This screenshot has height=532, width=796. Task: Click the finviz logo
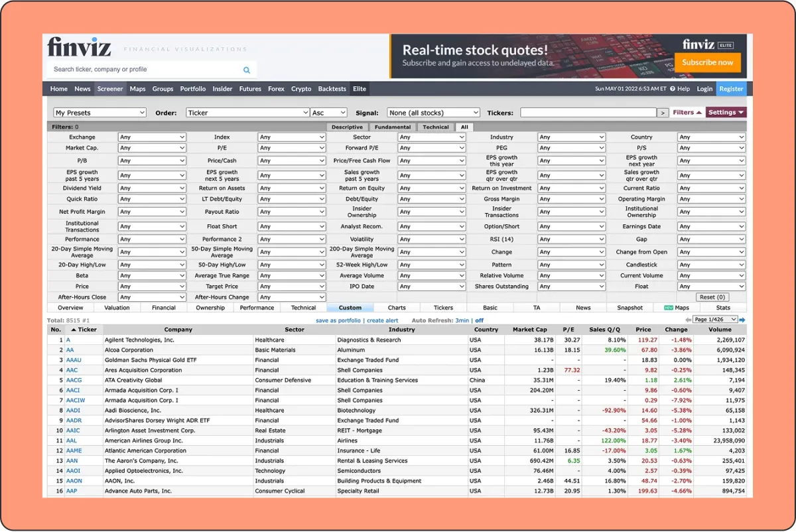79,47
